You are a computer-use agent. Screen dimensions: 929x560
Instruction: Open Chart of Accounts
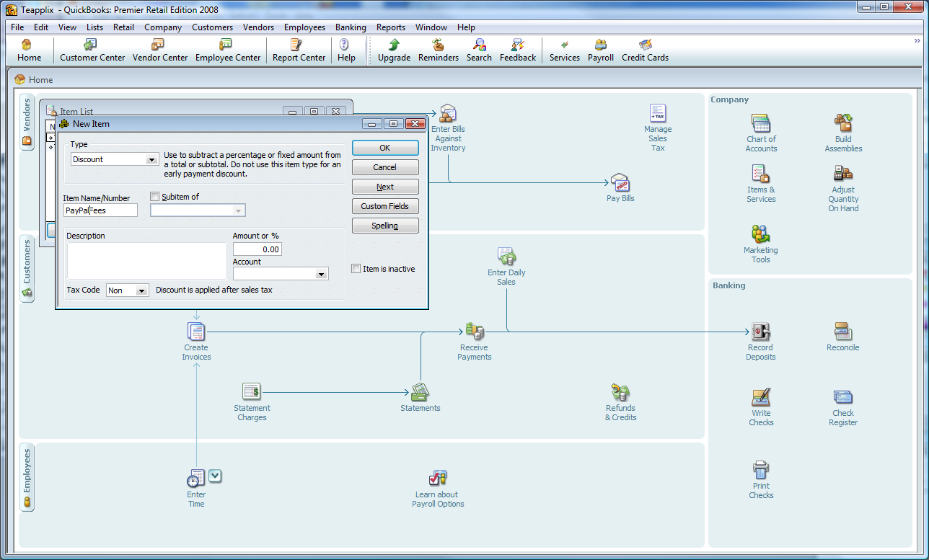coord(761,133)
